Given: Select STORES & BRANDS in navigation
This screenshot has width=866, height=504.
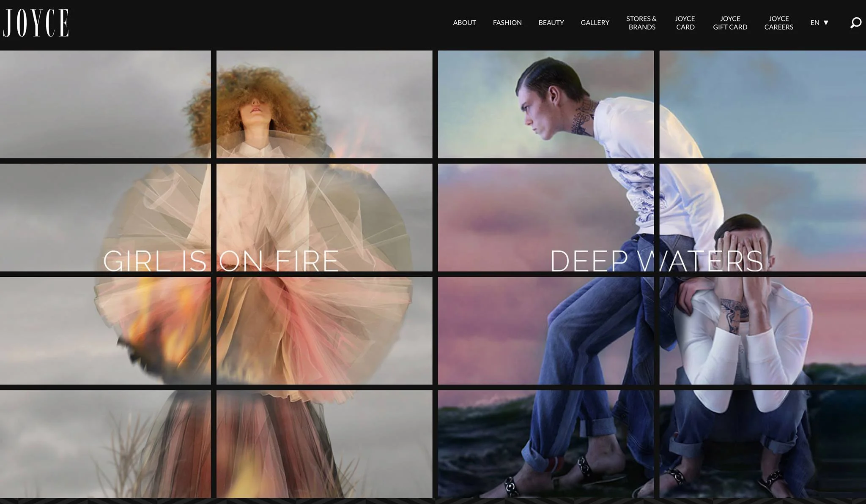Looking at the screenshot, I should (x=641, y=23).
